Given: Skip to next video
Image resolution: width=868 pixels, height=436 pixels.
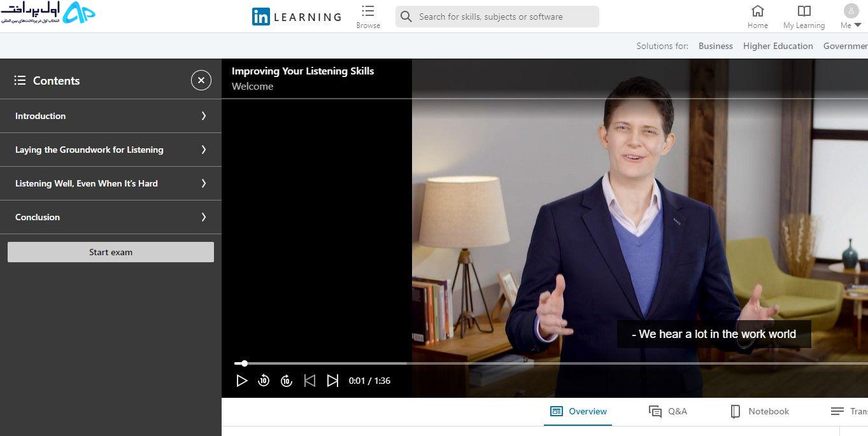Looking at the screenshot, I should click(332, 381).
